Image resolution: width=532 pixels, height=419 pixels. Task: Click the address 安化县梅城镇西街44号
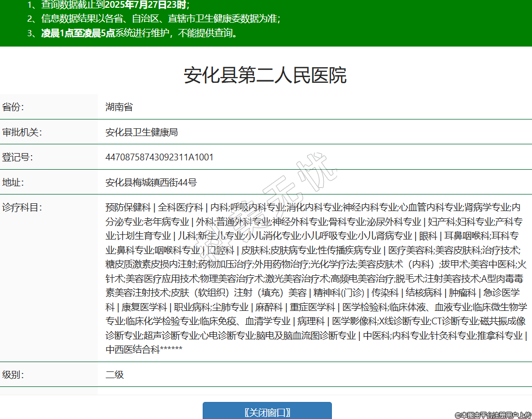tap(151, 182)
